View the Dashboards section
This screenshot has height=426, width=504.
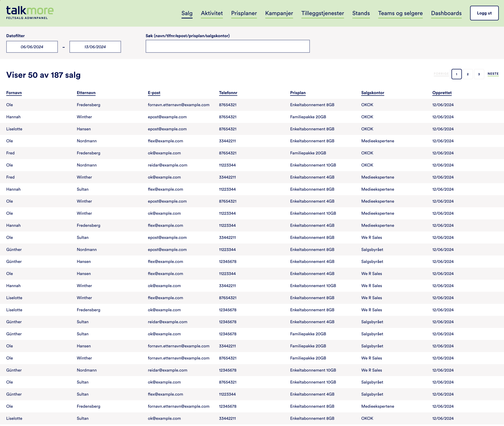pos(446,14)
